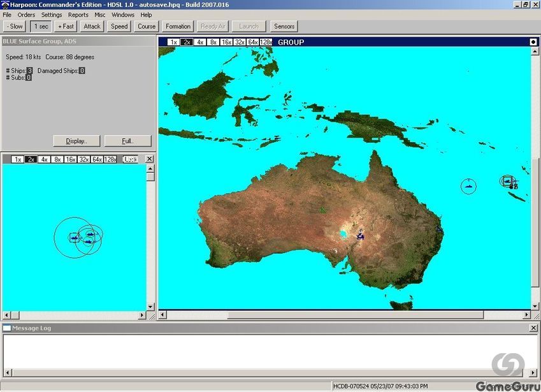Open the Help menu

point(146,15)
